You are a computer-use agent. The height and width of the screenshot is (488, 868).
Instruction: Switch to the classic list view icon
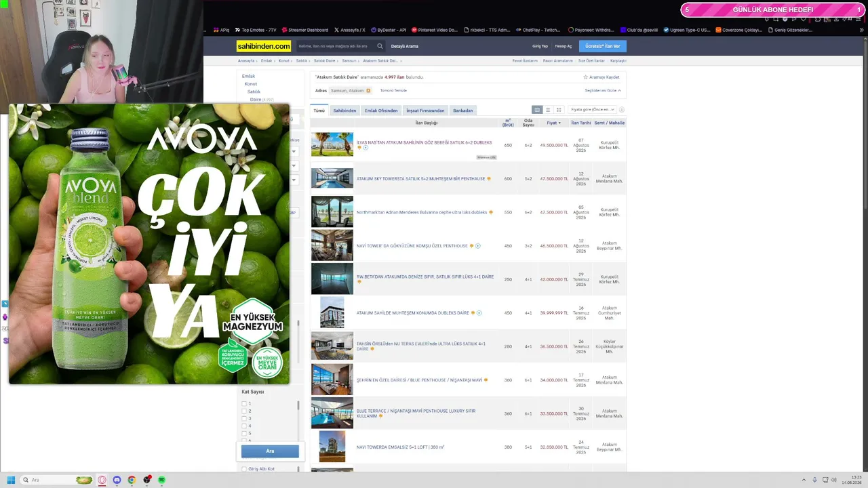[537, 110]
